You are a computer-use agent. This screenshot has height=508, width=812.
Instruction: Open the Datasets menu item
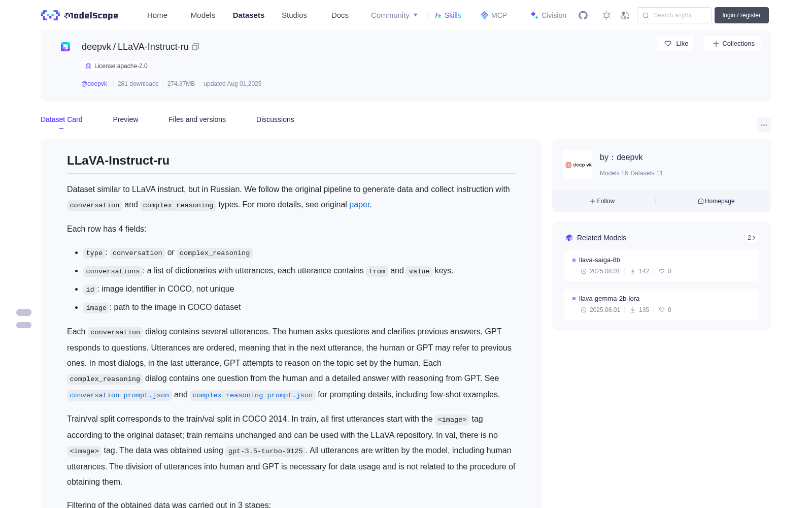click(x=249, y=15)
